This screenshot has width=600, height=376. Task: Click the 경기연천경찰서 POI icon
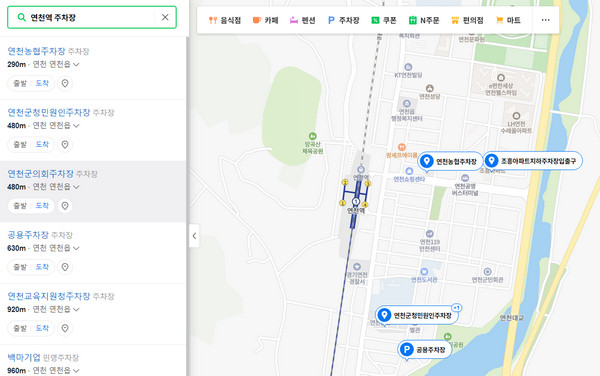click(x=357, y=266)
